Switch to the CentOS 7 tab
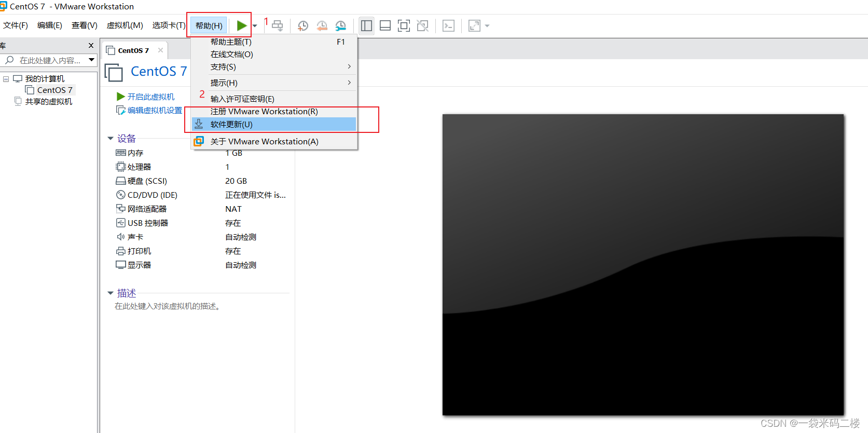 click(x=133, y=50)
